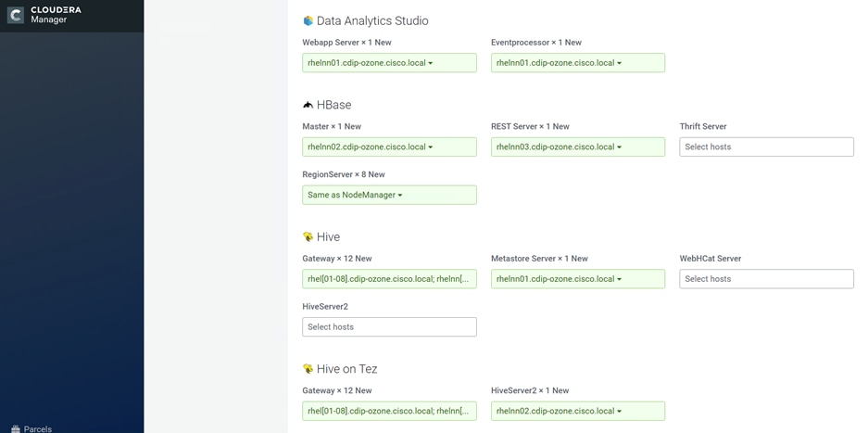Viewport: 868px width, 433px height.
Task: Open HBase Master host dropdown
Action: point(389,146)
